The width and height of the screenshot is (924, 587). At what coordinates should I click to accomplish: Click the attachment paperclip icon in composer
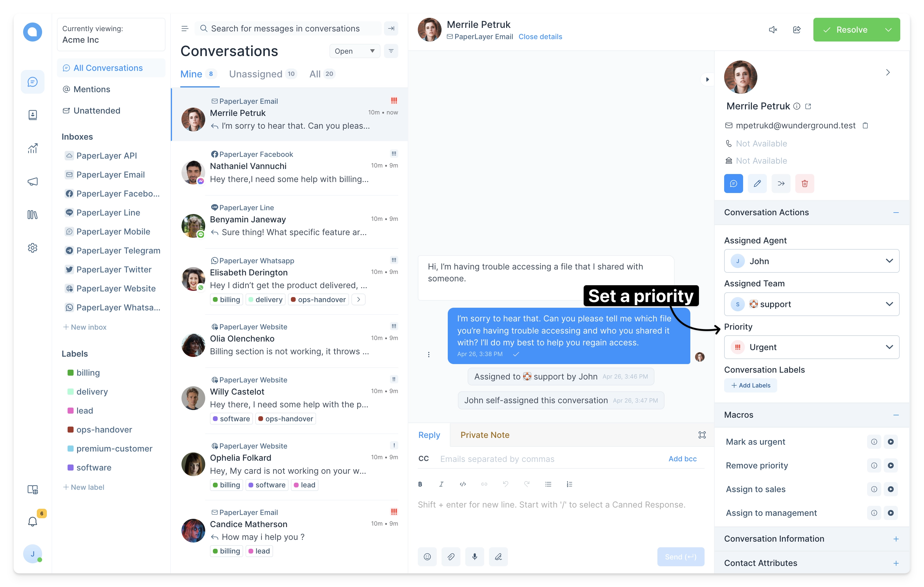point(451,556)
